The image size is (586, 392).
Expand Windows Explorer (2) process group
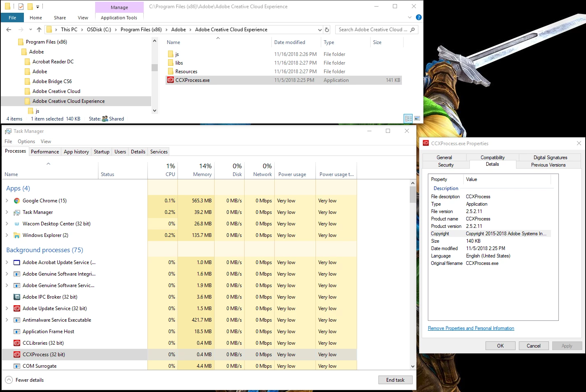pyautogui.click(x=7, y=235)
